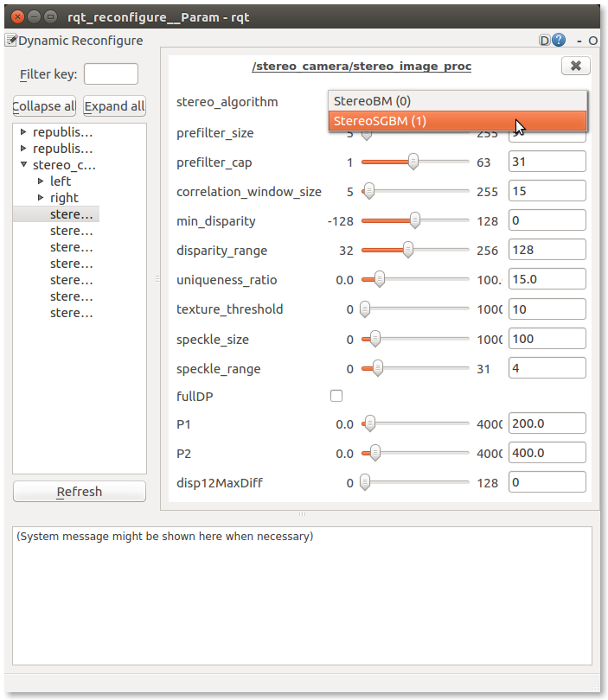Click the Expand all button
This screenshot has width=608, height=700.
(x=114, y=106)
